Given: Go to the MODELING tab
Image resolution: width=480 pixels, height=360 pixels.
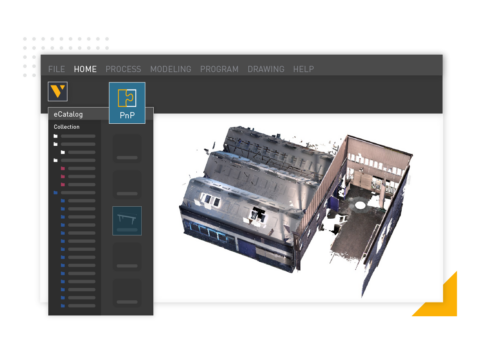Looking at the screenshot, I should (171, 69).
